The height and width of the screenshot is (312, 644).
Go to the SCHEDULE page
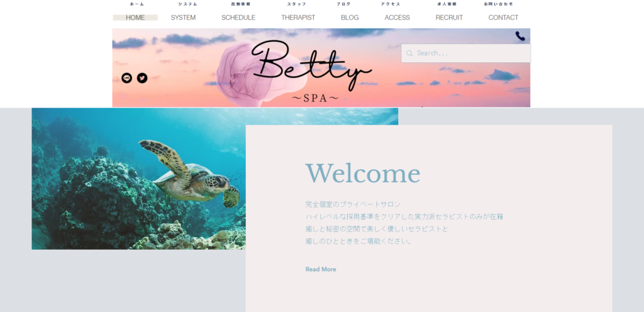[x=238, y=18]
